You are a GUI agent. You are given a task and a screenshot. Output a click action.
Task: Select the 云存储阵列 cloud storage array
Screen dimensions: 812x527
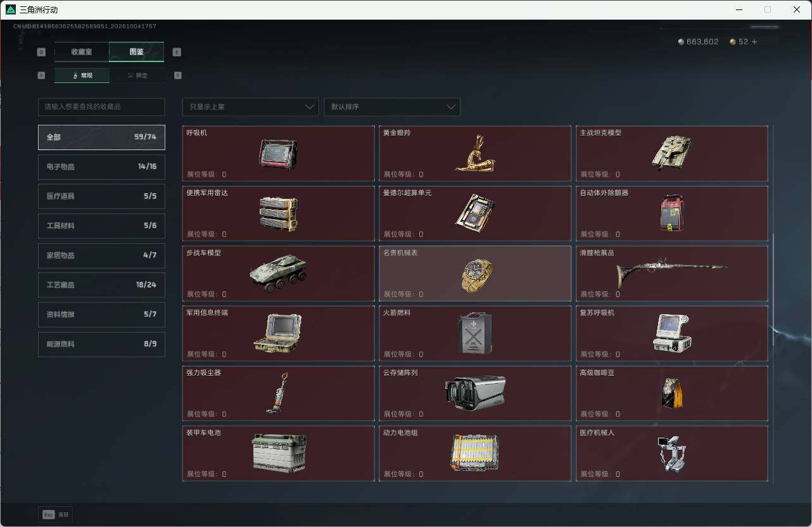coord(475,393)
